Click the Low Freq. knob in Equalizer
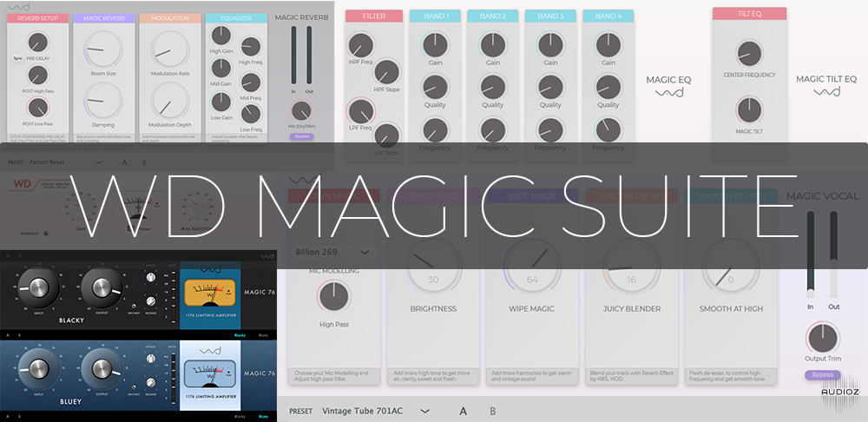Image resolution: width=868 pixels, height=422 pixels. [251, 114]
